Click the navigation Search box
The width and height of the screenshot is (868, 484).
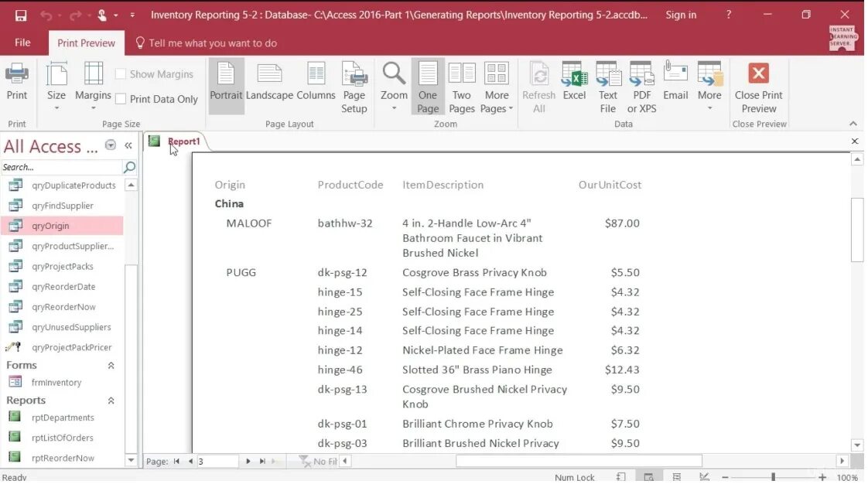coord(61,167)
